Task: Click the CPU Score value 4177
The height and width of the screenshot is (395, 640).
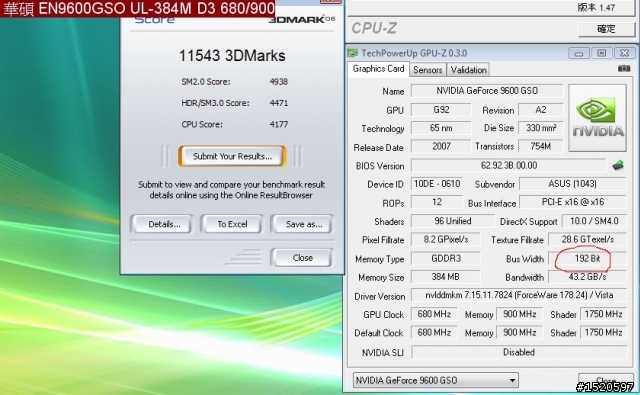Action: [x=279, y=124]
